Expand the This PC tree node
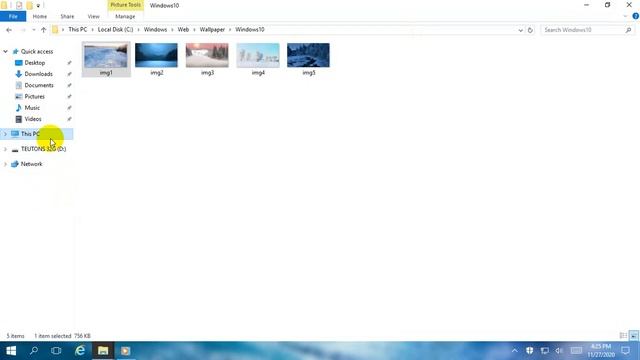The height and width of the screenshot is (360, 640). pos(5,134)
